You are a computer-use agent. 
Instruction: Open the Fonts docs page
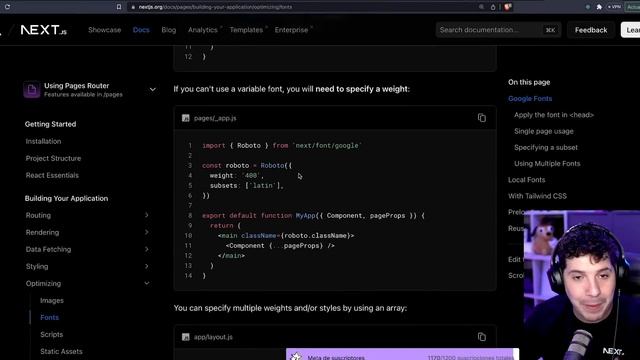click(x=49, y=318)
